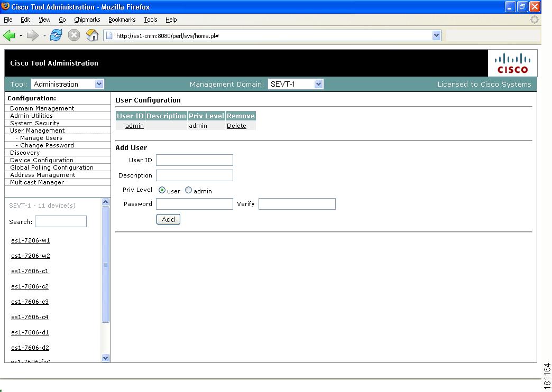552x392 pixels.
Task: Open the Home page icon
Action: tap(92, 35)
